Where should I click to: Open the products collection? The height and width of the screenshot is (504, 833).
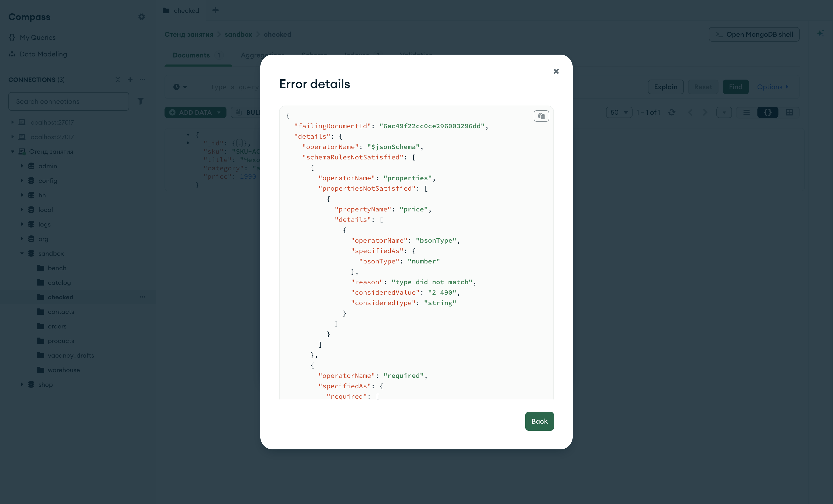(x=61, y=341)
